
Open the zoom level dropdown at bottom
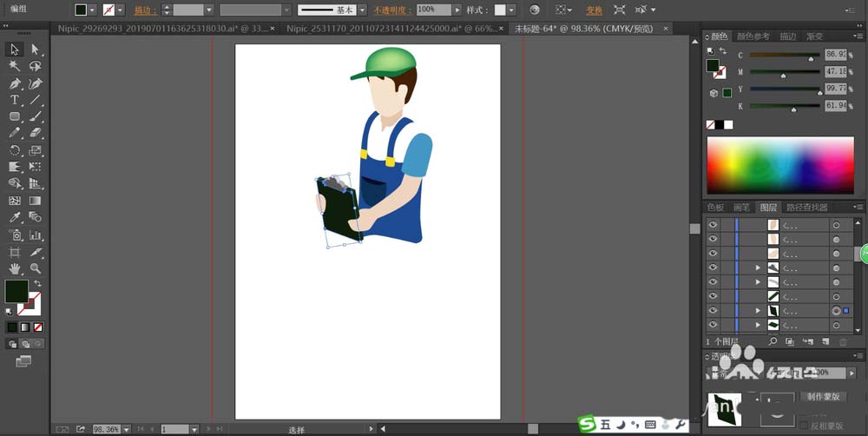[x=127, y=429]
